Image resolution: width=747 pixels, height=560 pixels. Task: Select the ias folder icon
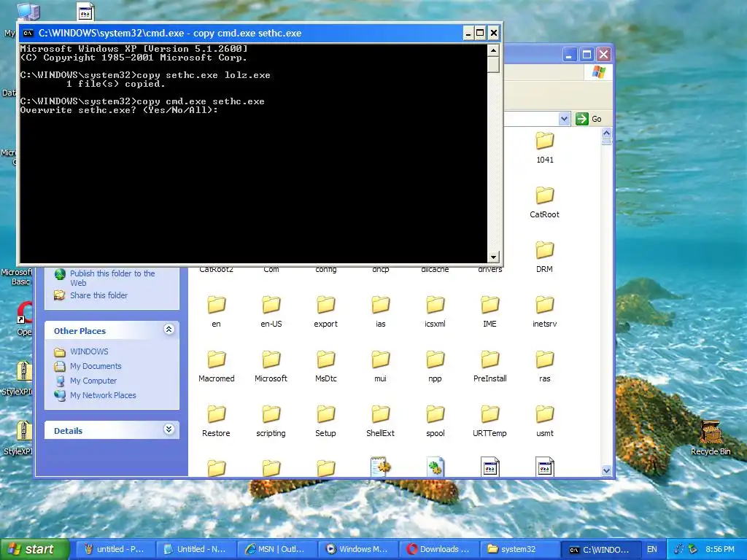[x=381, y=305]
